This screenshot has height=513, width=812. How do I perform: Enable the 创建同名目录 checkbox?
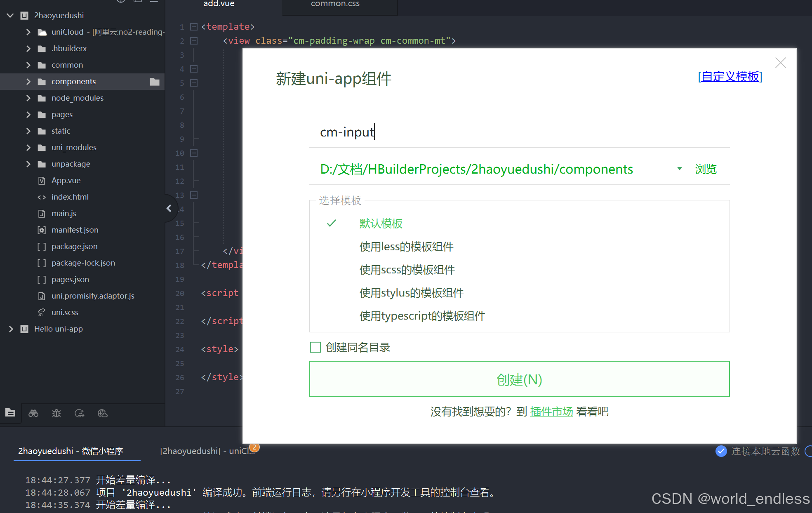[315, 347]
